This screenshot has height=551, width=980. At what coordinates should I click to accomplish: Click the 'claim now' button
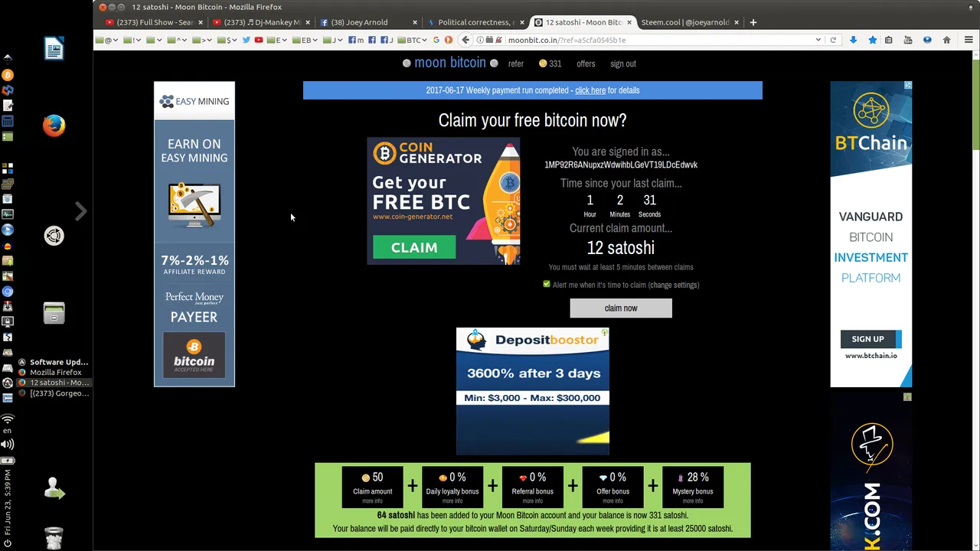pyautogui.click(x=621, y=308)
